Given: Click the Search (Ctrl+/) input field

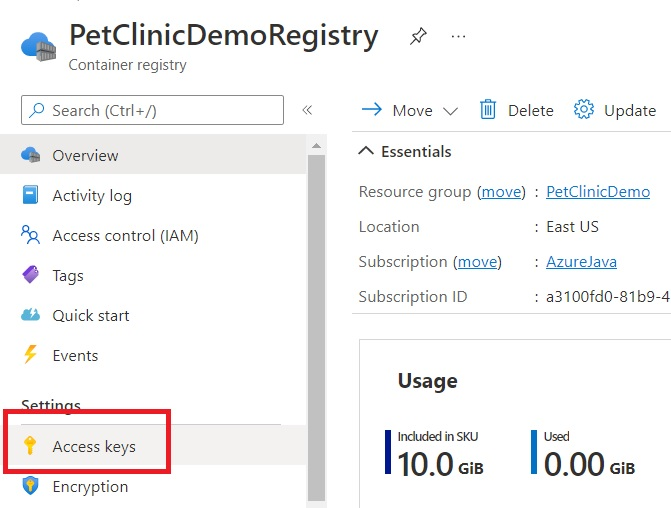Looking at the screenshot, I should click(152, 110).
